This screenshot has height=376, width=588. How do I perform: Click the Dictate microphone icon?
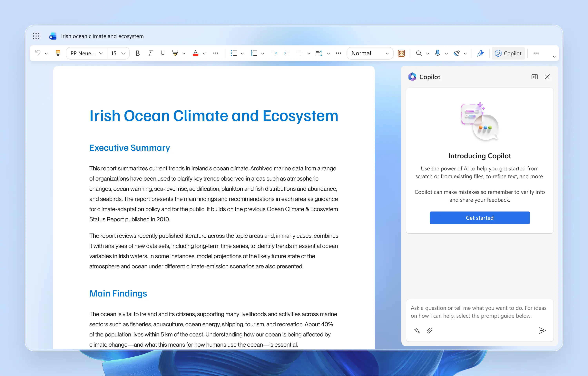click(437, 53)
